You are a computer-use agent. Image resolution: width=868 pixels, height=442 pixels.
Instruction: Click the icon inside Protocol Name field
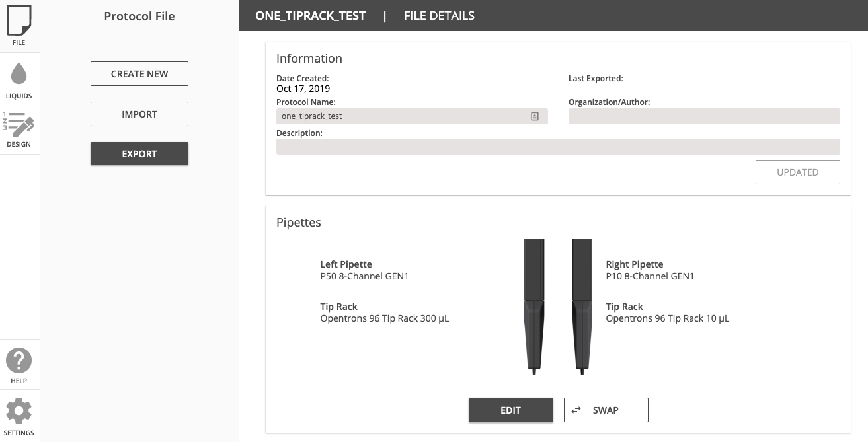[x=535, y=116]
